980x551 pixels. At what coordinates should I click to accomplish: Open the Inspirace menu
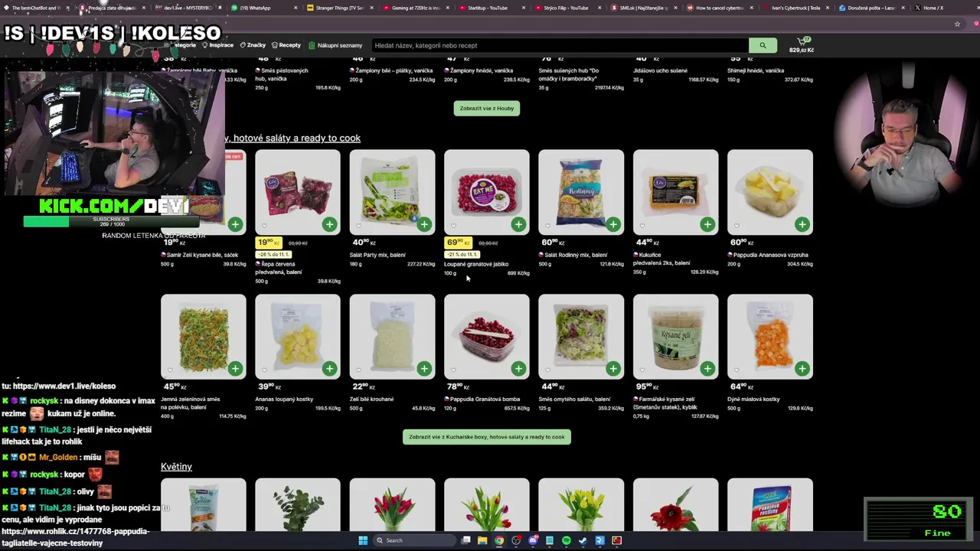point(218,45)
